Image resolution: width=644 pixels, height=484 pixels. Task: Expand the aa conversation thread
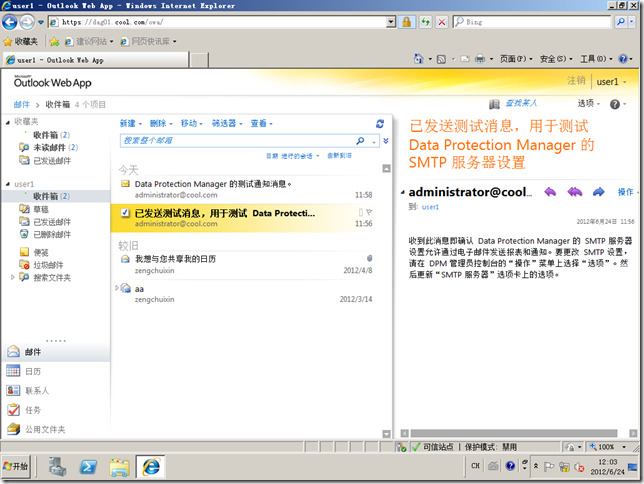[117, 288]
